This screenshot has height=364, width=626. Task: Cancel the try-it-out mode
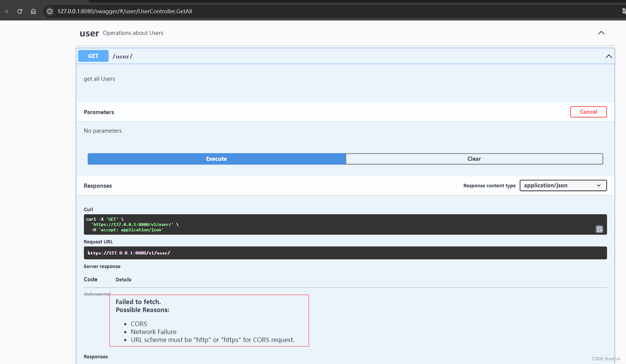point(588,112)
